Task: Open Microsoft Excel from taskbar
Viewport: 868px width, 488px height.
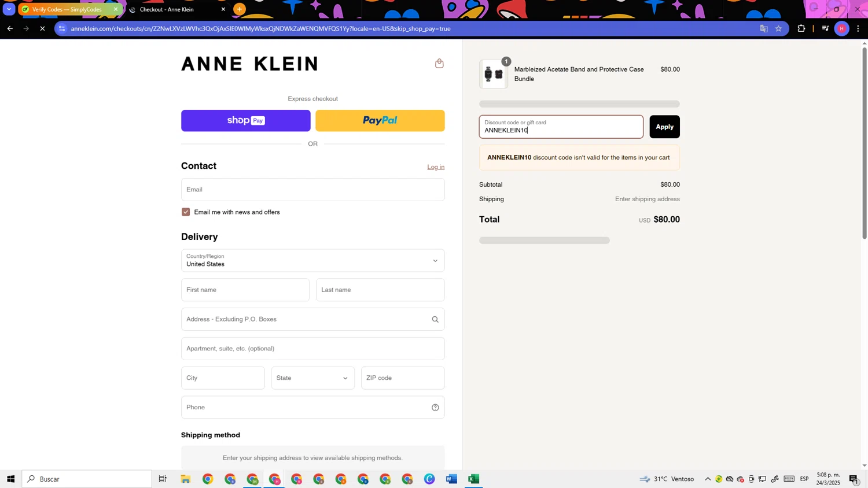Action: coord(474,479)
